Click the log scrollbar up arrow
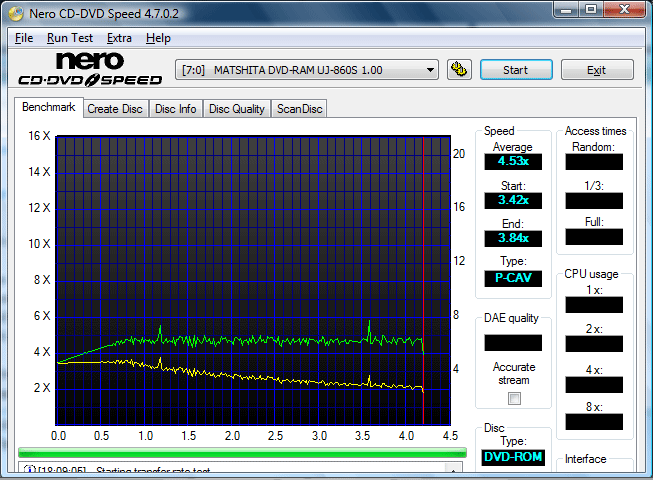The image size is (653, 480). click(453, 468)
